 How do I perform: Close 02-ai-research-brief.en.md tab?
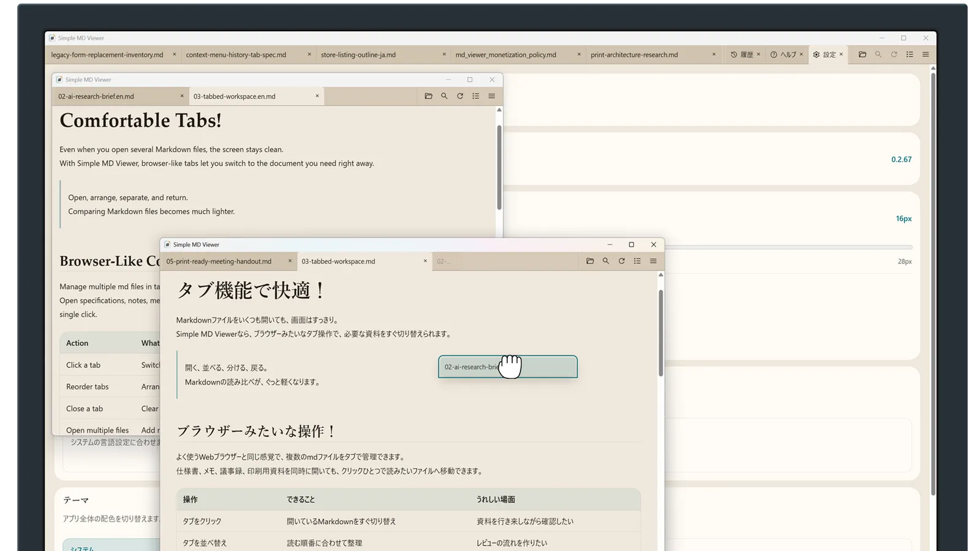[182, 96]
